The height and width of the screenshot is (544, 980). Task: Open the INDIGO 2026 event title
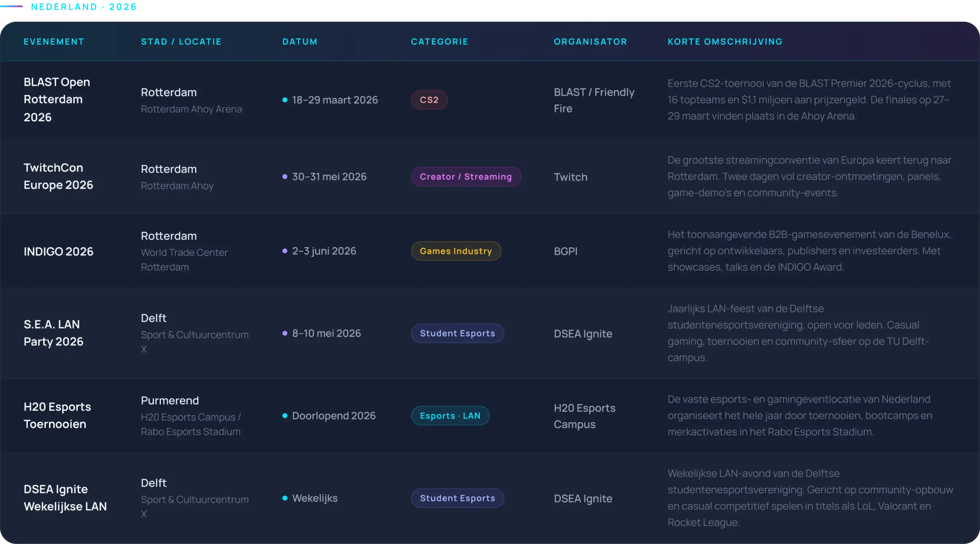58,251
